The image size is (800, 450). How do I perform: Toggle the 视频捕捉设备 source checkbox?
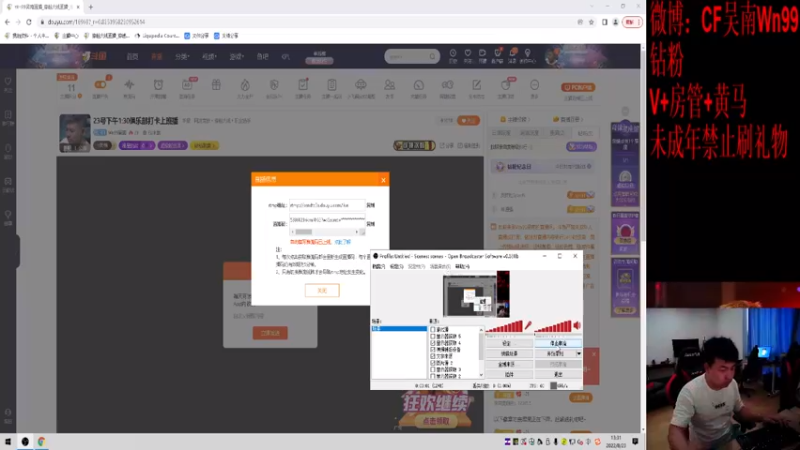433,349
